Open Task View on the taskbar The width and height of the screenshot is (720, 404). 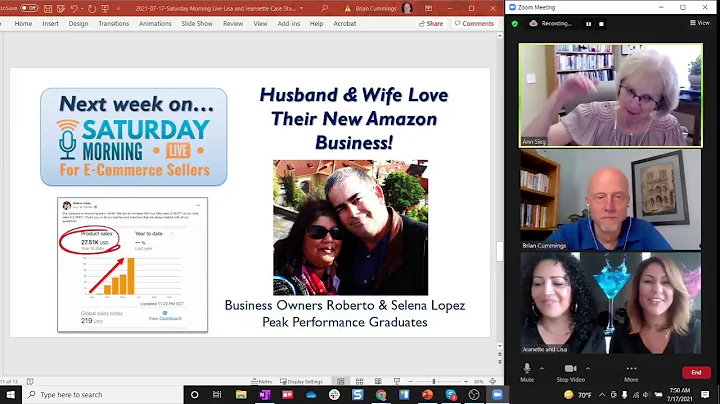pyautogui.click(x=217, y=394)
